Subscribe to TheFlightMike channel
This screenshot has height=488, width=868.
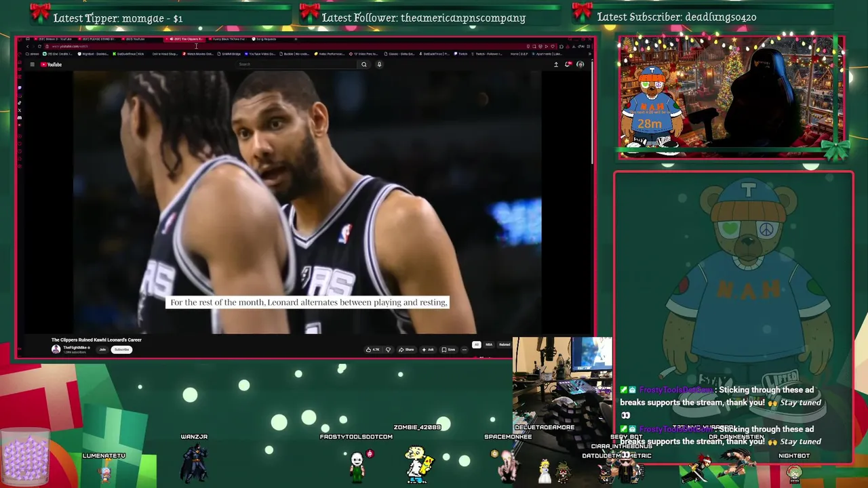coord(121,350)
